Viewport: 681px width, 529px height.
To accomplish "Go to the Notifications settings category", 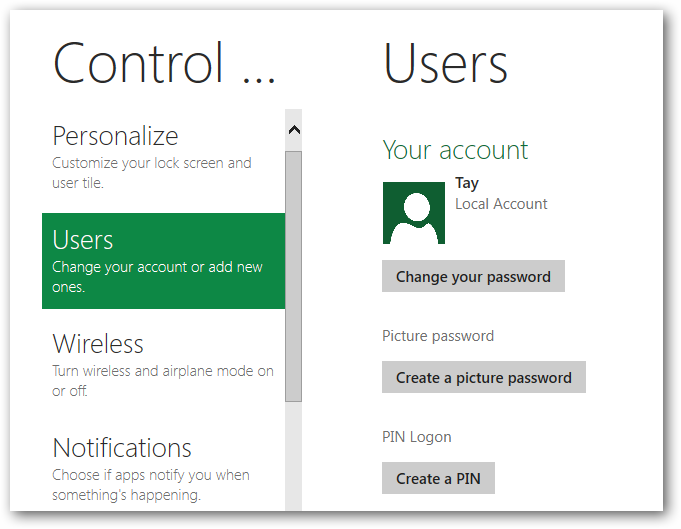I will (122, 448).
